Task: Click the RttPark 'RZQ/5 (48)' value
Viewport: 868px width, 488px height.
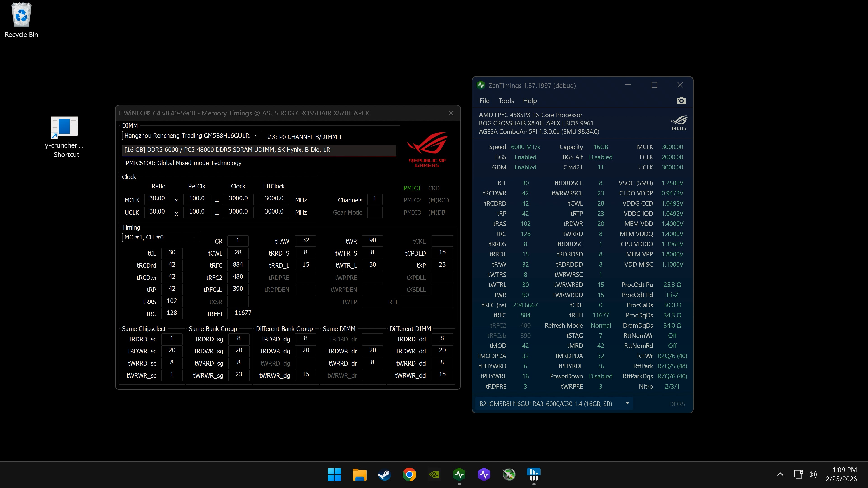Action: tap(672, 366)
